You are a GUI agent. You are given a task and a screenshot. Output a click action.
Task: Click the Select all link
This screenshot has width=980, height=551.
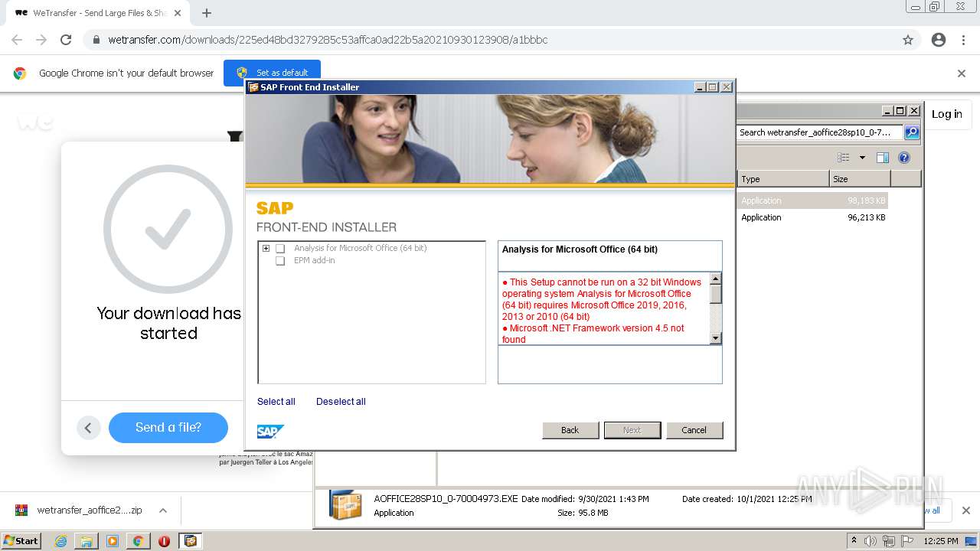(x=276, y=402)
